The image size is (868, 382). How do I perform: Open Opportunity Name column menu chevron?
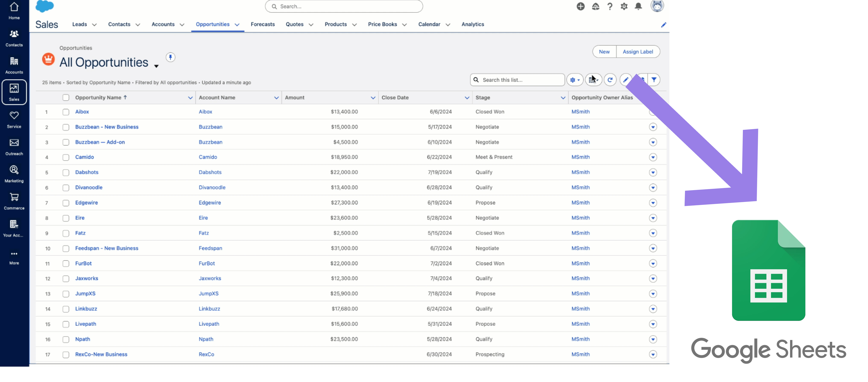190,98
